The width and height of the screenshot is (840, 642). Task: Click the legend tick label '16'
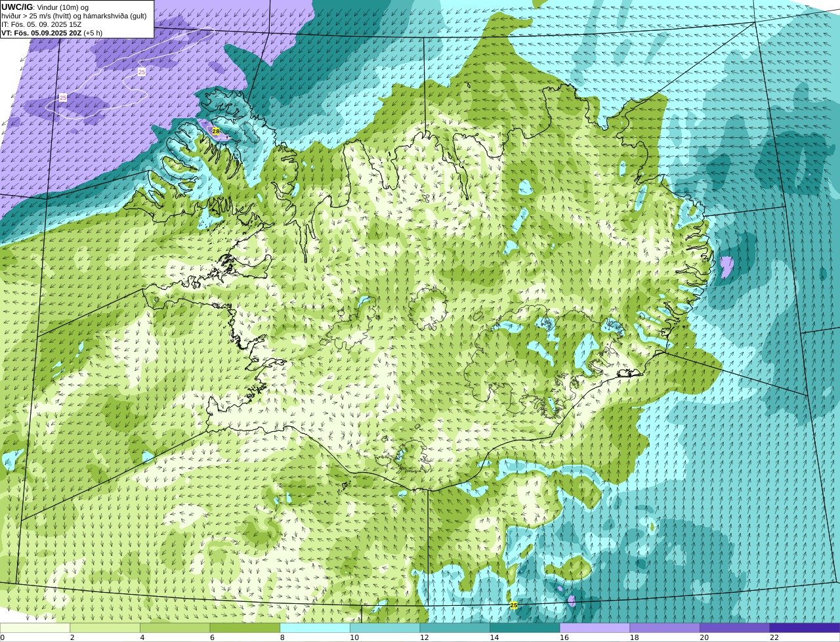[564, 637]
